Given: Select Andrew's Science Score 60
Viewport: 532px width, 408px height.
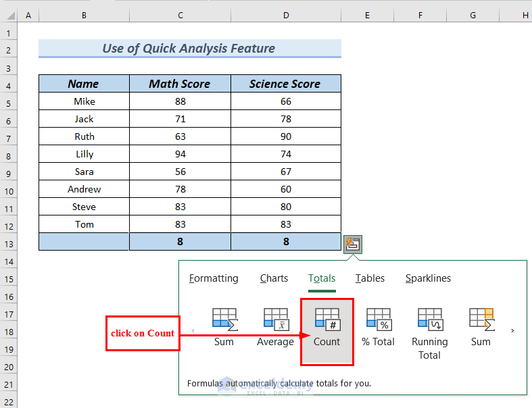Looking at the screenshot, I should coord(286,189).
